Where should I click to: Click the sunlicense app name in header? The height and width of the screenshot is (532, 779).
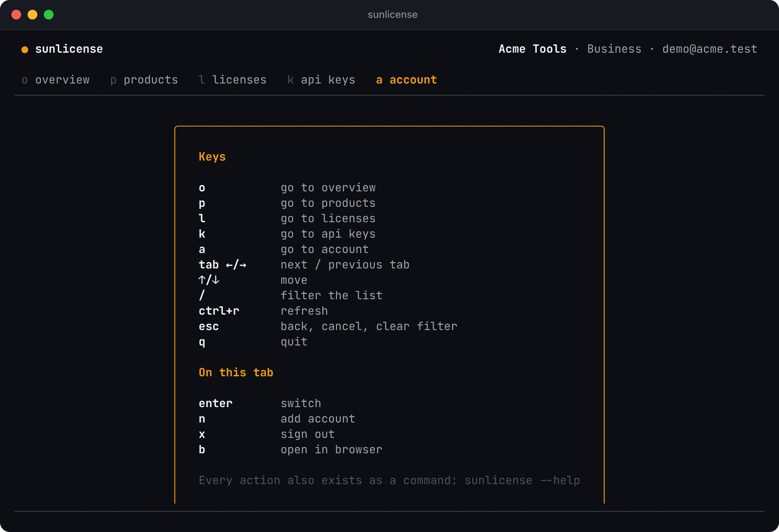[x=69, y=49]
